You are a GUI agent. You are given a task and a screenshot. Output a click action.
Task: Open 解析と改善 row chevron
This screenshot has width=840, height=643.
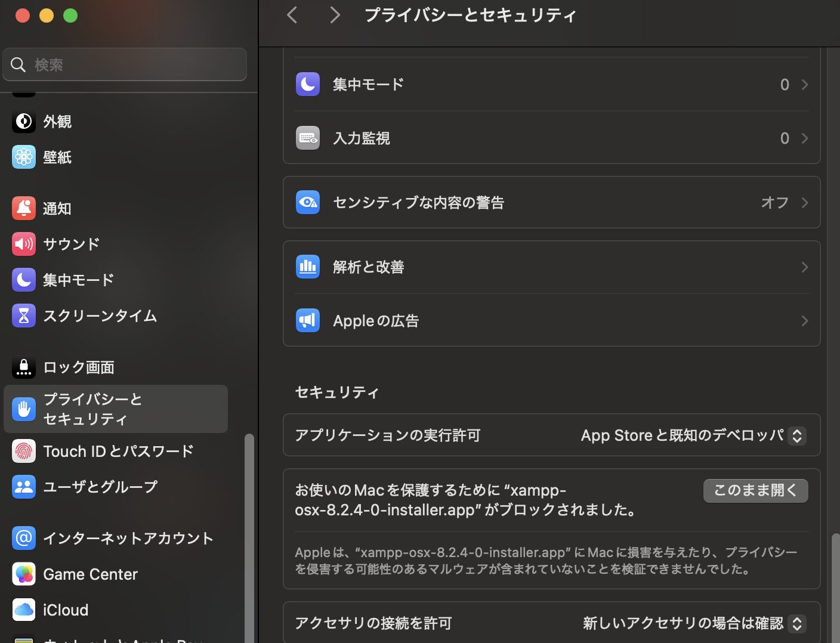[x=805, y=267]
